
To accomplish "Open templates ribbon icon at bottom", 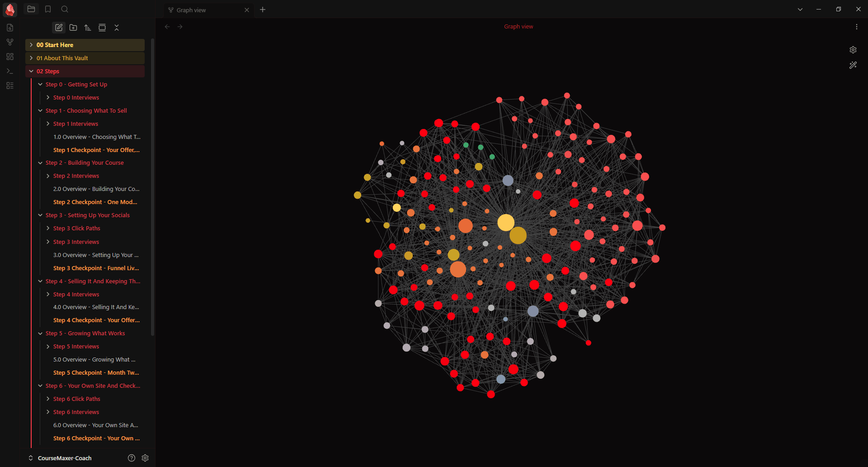I will 10,86.
